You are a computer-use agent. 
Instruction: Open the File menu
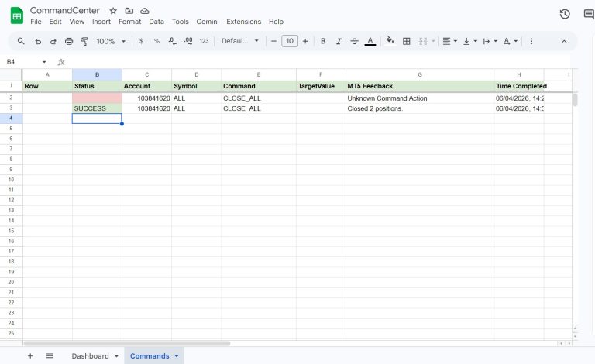[36, 22]
